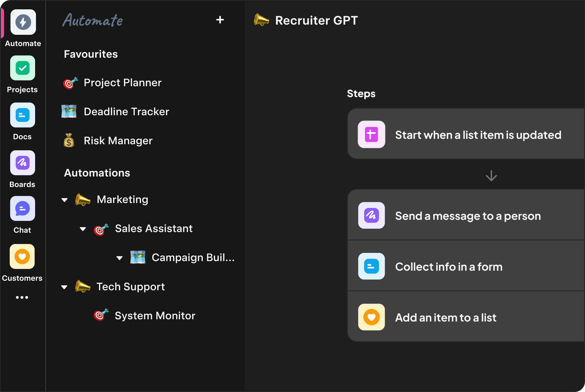Click the Recruiter GPT megaphone icon

(x=261, y=20)
